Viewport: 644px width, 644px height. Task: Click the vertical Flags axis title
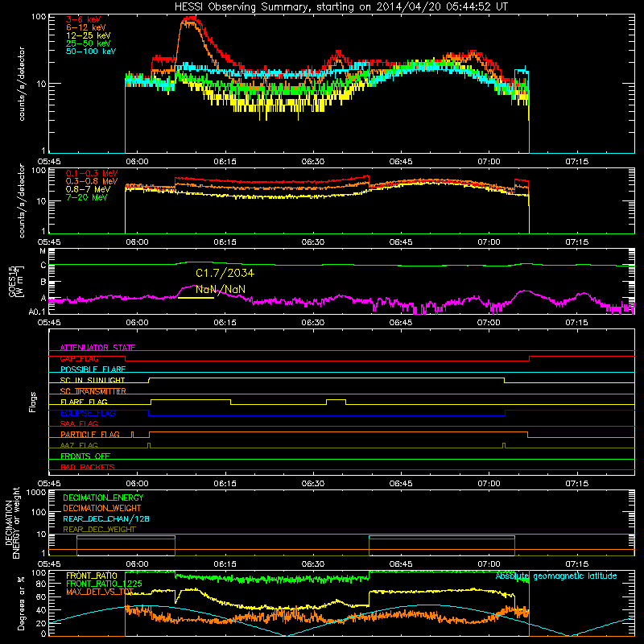(33, 402)
